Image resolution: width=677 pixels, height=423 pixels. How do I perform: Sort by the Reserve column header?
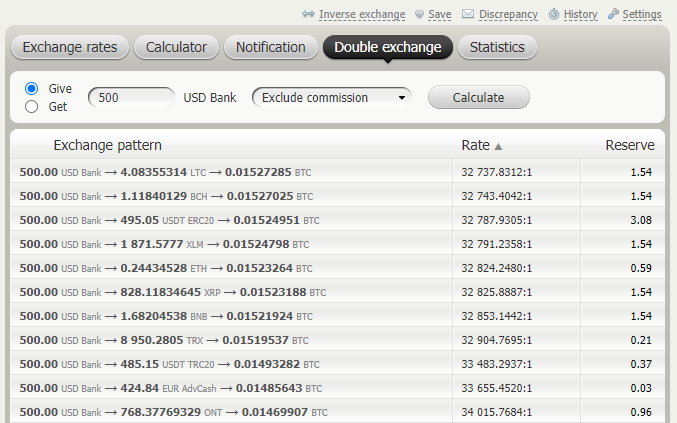pos(630,145)
